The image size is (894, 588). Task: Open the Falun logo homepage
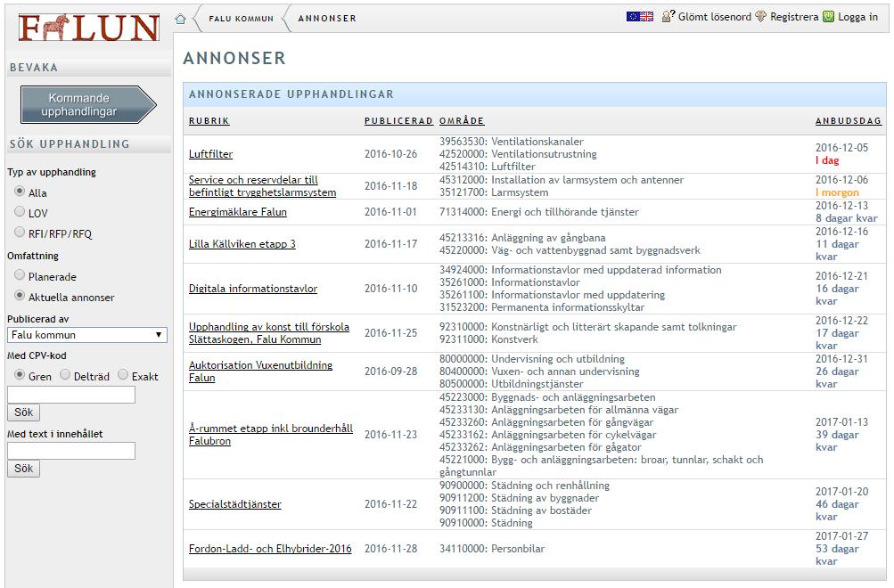point(88,28)
